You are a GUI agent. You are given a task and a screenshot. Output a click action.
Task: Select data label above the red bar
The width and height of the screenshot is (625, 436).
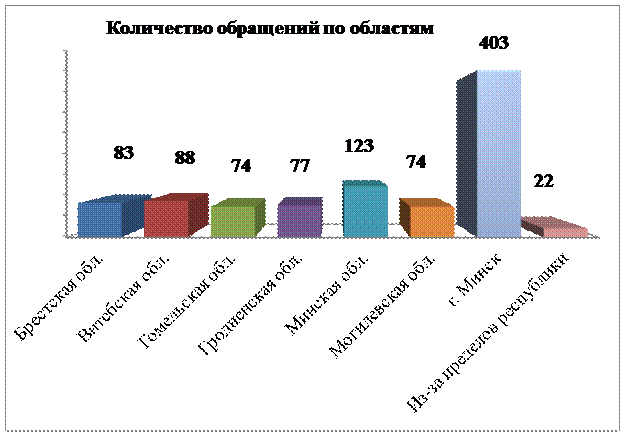183,157
